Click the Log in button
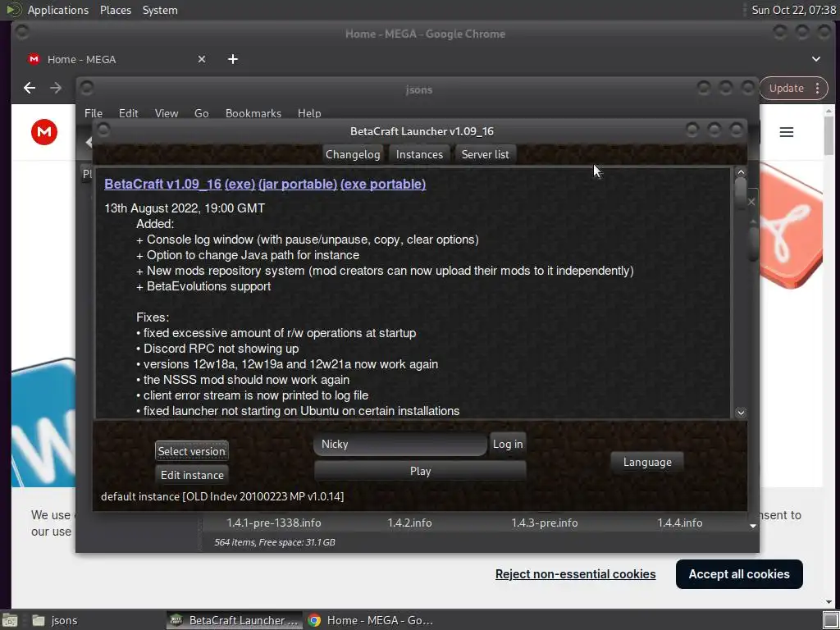Screen dimensions: 840x630 (508, 444)
